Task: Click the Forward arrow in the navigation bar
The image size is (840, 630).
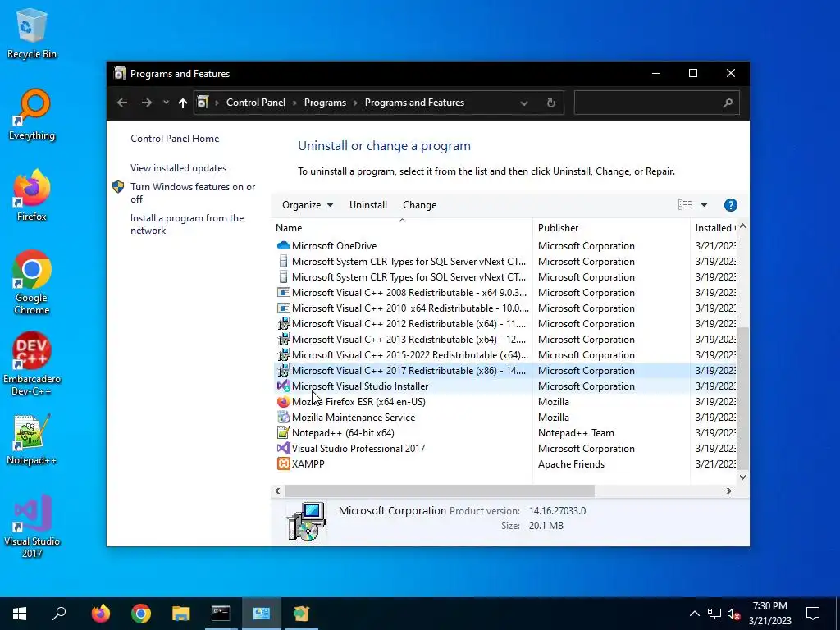Action: pos(146,103)
